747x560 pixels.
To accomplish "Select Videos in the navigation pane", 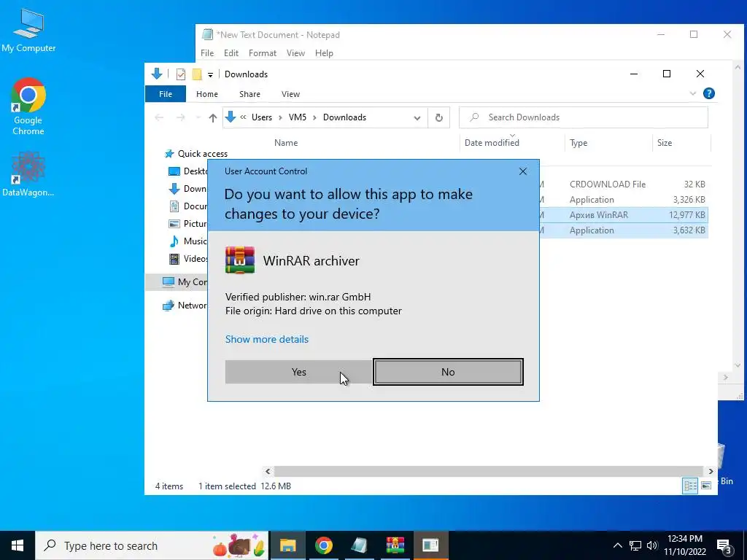I will [x=189, y=259].
